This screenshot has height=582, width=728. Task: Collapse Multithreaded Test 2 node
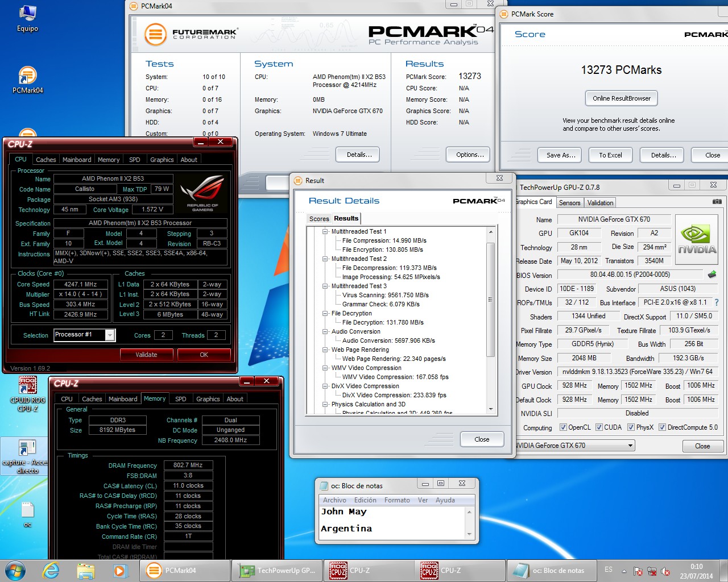[x=325, y=259]
